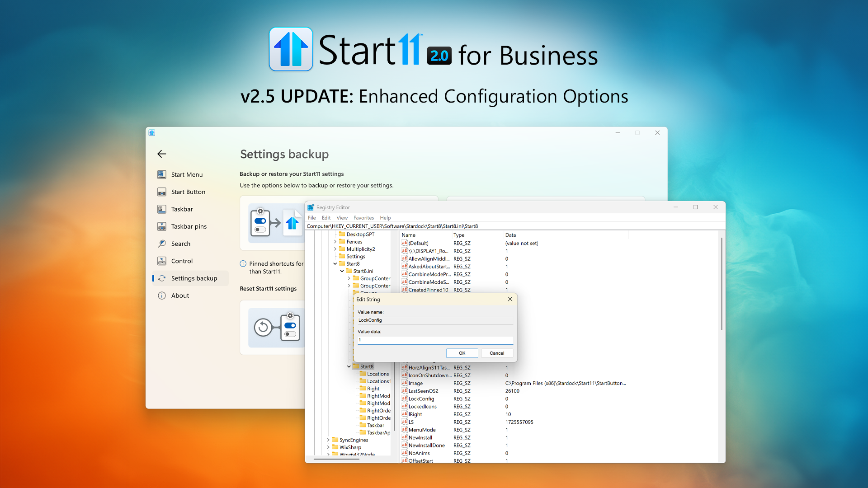
Task: Open the Help menu in Registry Editor
Action: click(x=385, y=218)
